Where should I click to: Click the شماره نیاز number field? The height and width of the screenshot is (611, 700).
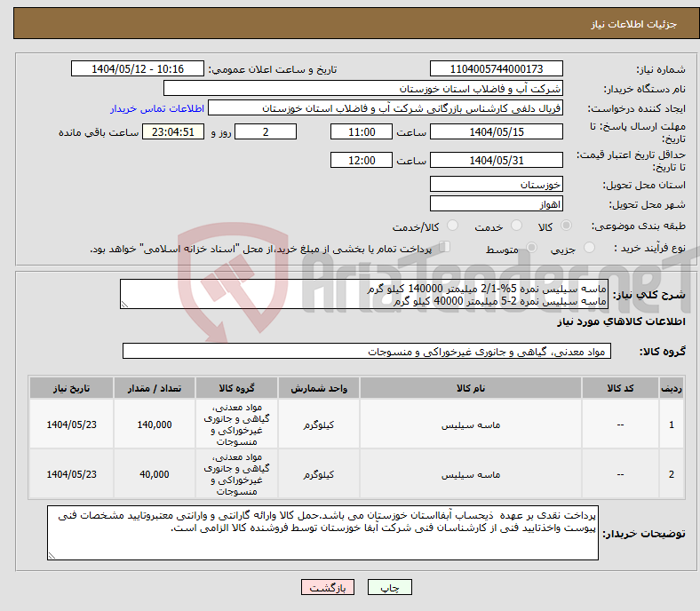pos(496,68)
